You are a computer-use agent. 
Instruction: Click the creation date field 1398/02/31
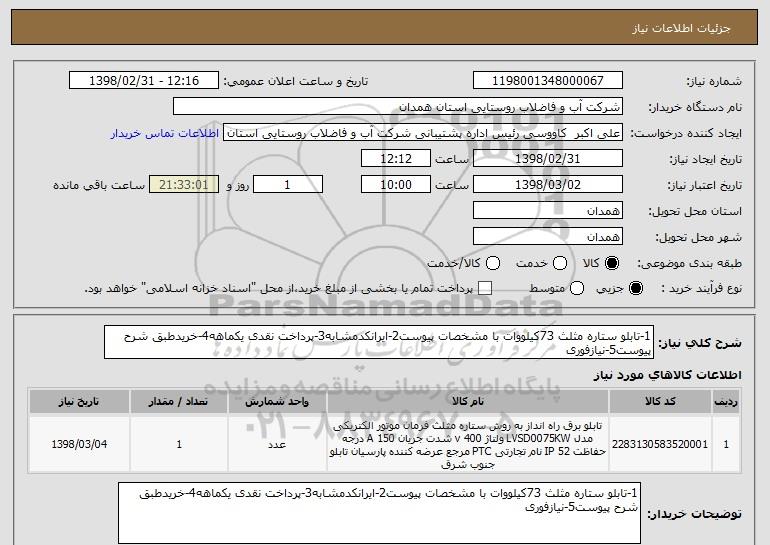[x=548, y=159]
